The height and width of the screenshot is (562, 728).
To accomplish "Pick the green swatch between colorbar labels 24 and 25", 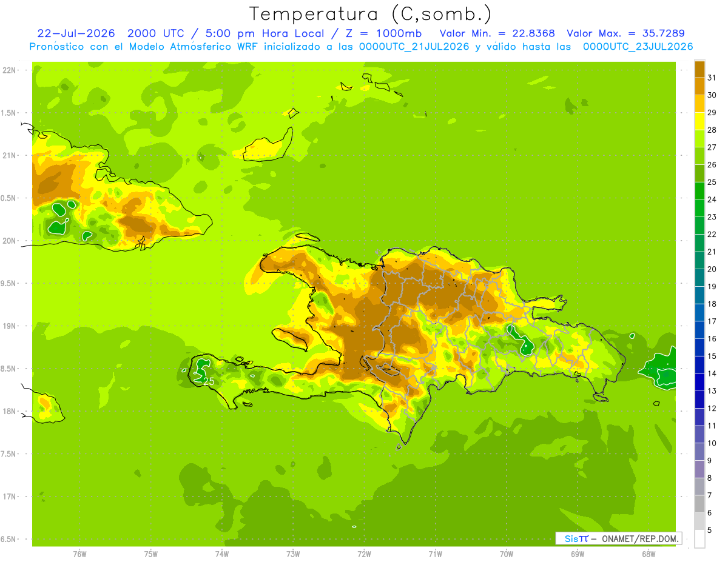I will pyautogui.click(x=699, y=190).
